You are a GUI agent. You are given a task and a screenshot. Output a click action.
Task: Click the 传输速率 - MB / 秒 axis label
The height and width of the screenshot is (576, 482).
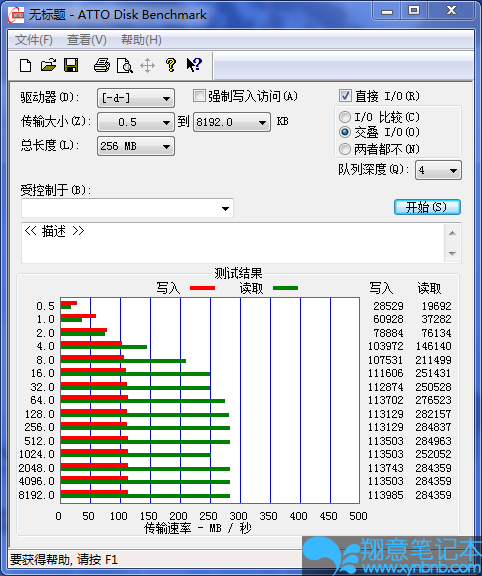pos(197,529)
